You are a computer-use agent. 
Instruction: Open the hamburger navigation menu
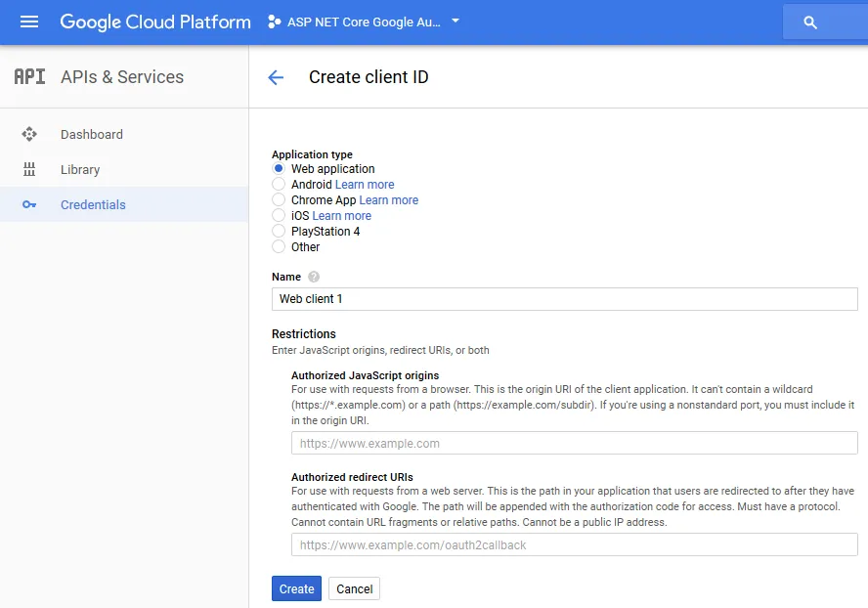[29, 22]
